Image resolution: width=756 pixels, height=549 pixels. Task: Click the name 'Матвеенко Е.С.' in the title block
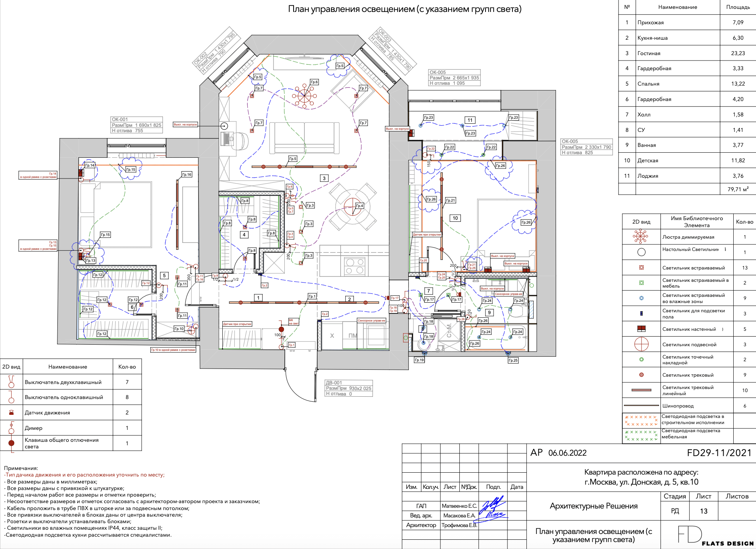click(x=459, y=506)
